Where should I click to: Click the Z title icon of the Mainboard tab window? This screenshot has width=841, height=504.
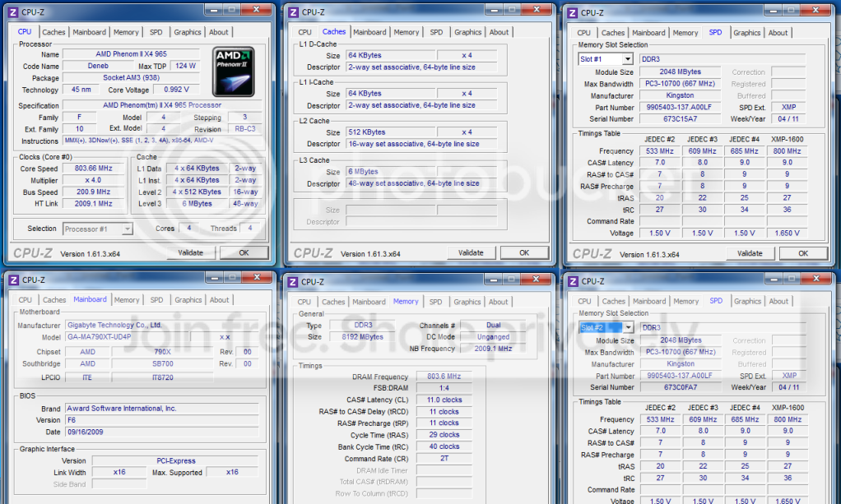pyautogui.click(x=14, y=280)
